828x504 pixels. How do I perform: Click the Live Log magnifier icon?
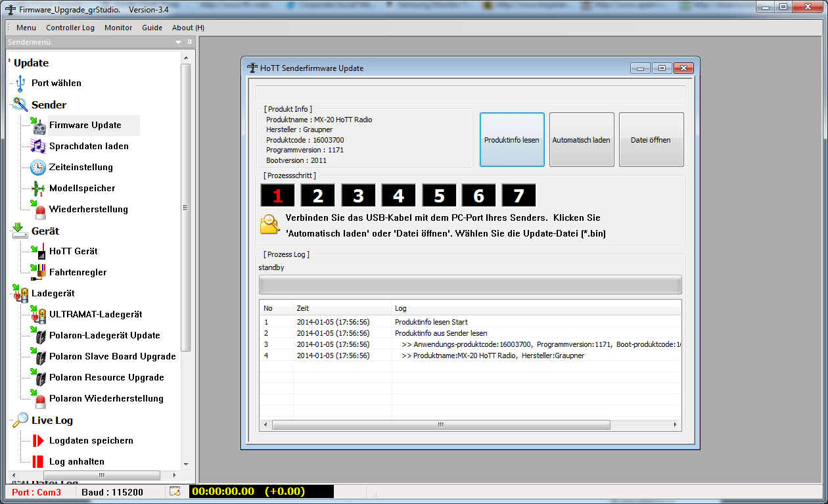[x=20, y=420]
